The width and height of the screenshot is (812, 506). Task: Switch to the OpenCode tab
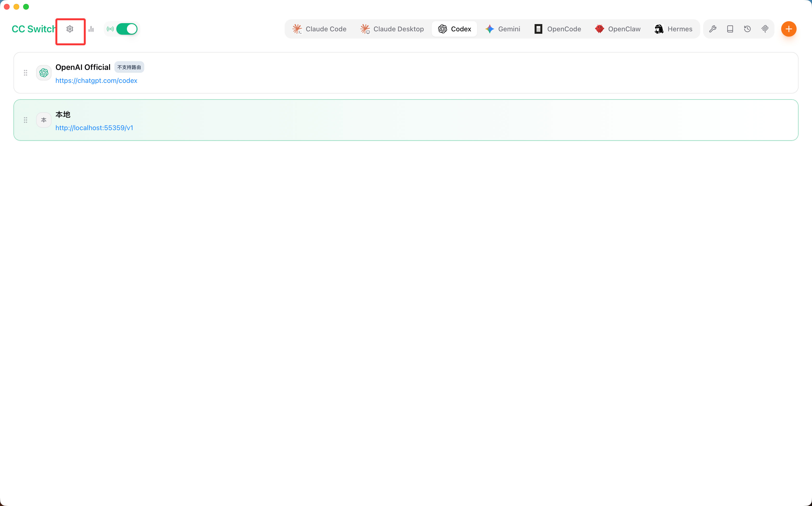(557, 29)
